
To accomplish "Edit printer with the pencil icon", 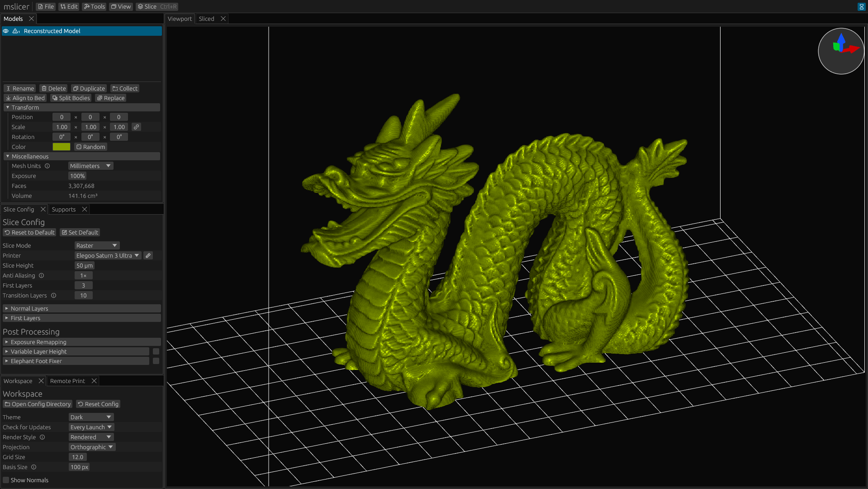I will pos(148,256).
